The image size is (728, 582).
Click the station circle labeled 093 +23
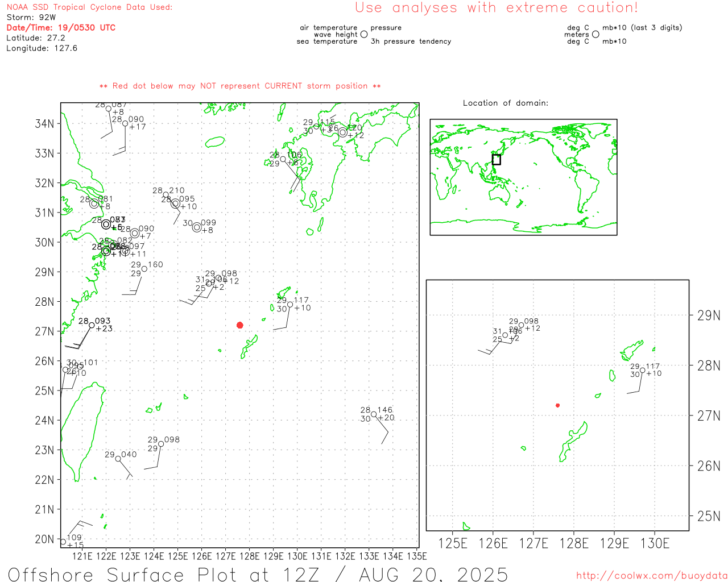click(x=92, y=326)
